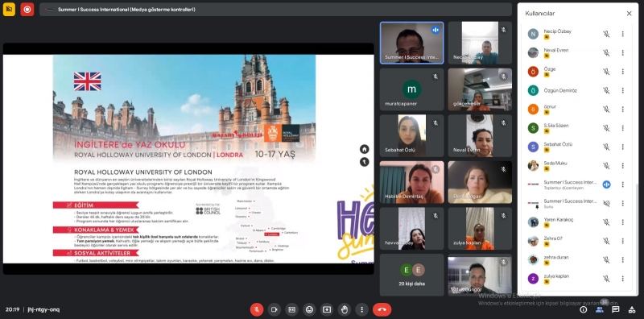The width and height of the screenshot is (644, 319).
Task: Click the red recording indicator icon
Action: click(x=27, y=10)
